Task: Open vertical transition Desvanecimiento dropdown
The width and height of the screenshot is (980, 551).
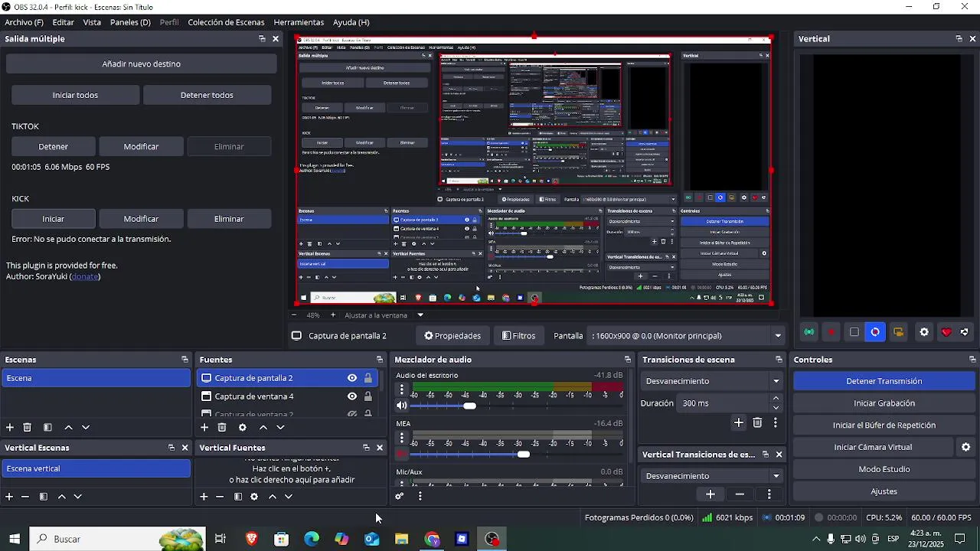Action: [x=712, y=476]
